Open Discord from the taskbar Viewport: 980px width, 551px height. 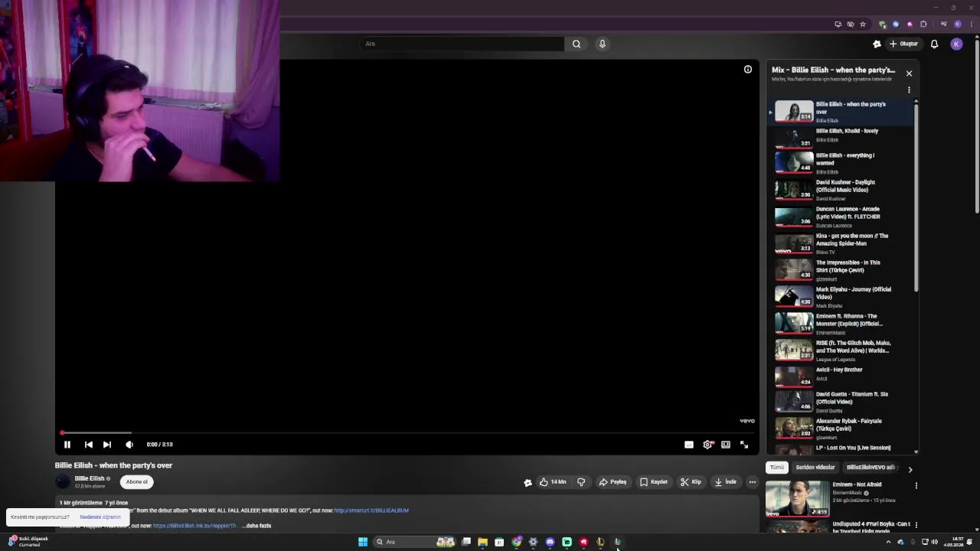click(550, 542)
